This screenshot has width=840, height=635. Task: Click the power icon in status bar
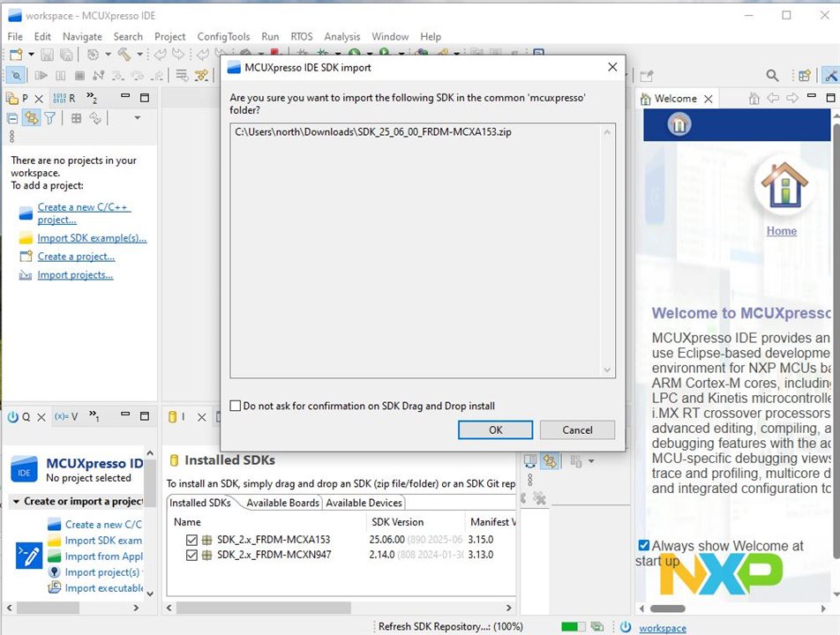tap(626, 626)
